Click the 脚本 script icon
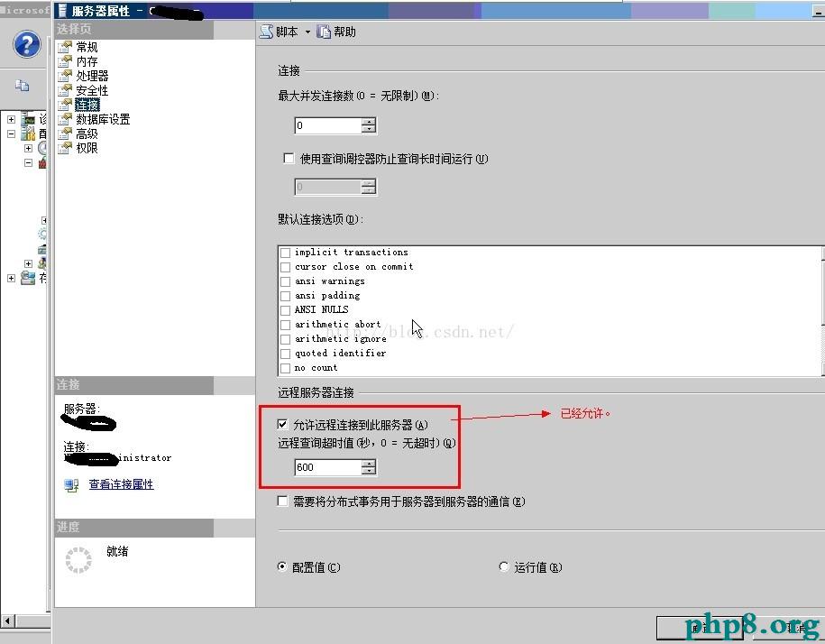This screenshot has height=644, width=825. coord(267,32)
